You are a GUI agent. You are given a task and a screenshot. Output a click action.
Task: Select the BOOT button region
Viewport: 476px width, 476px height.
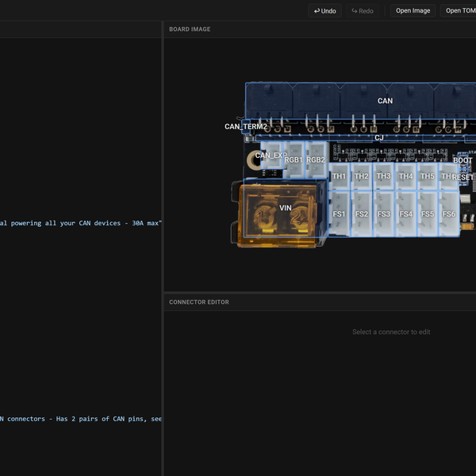[463, 160]
